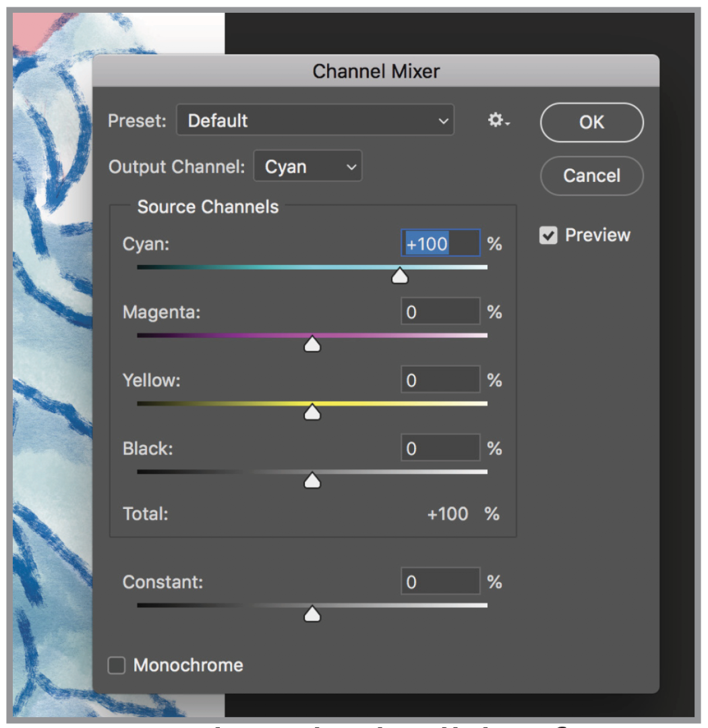The width and height of the screenshot is (708, 728).
Task: Disable the Preview checkbox
Action: (549, 235)
